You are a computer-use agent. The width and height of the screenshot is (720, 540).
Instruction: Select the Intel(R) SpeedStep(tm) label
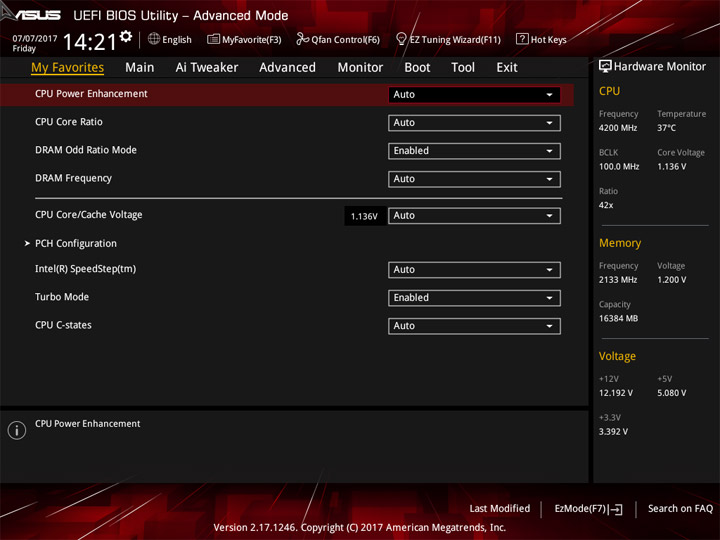(85, 269)
